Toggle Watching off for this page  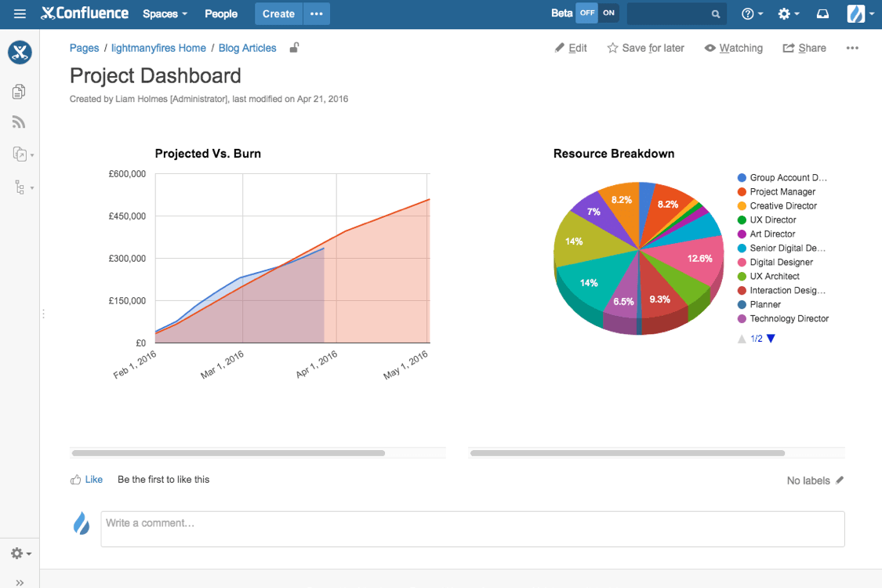(734, 48)
